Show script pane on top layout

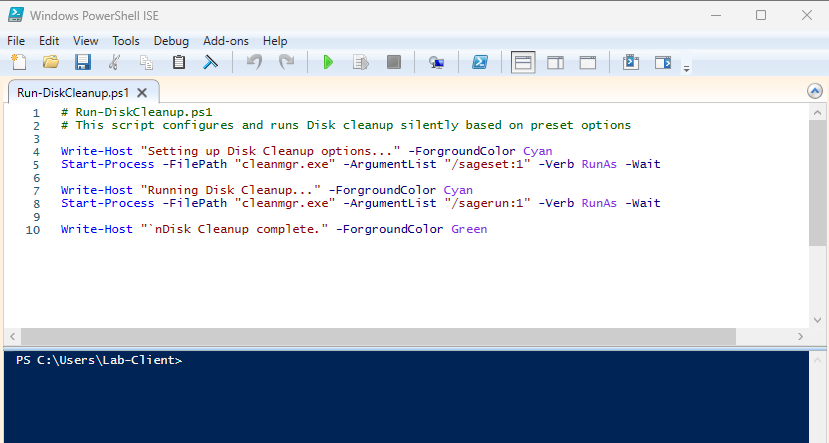click(x=523, y=62)
